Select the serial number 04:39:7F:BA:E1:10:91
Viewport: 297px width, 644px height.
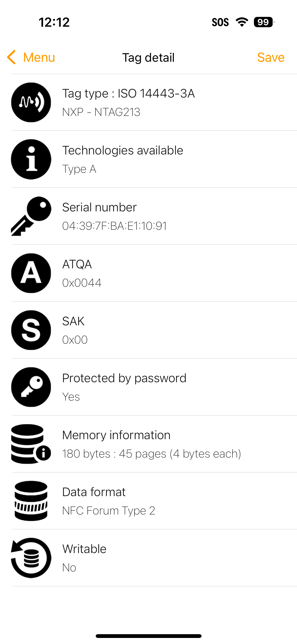pyautogui.click(x=114, y=226)
